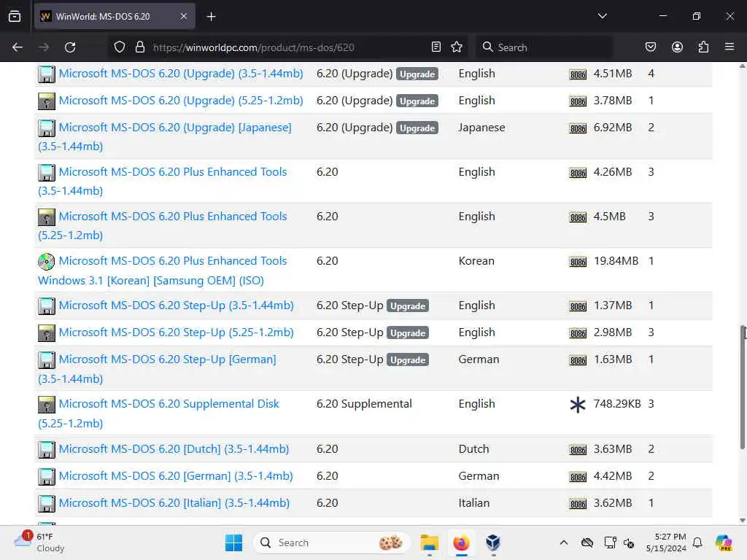The width and height of the screenshot is (747, 560).
Task: Click the Forward navigation arrow
Action: pos(44,47)
